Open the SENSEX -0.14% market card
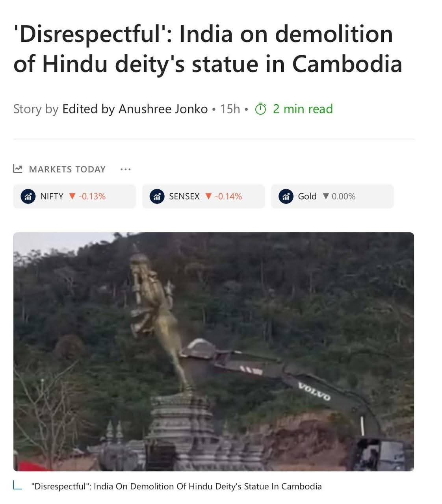This screenshot has height=504, width=442. (203, 196)
